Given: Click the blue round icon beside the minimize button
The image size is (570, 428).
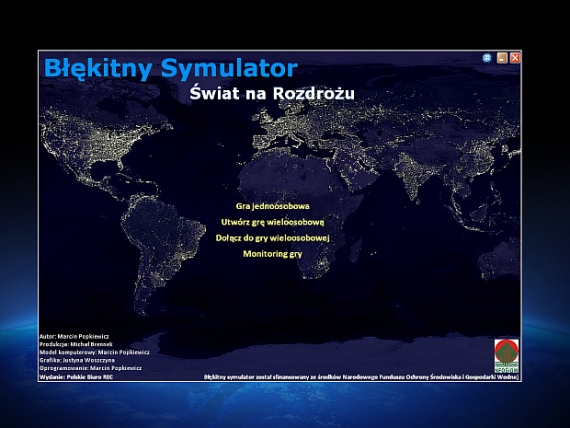Looking at the screenshot, I should [487, 58].
